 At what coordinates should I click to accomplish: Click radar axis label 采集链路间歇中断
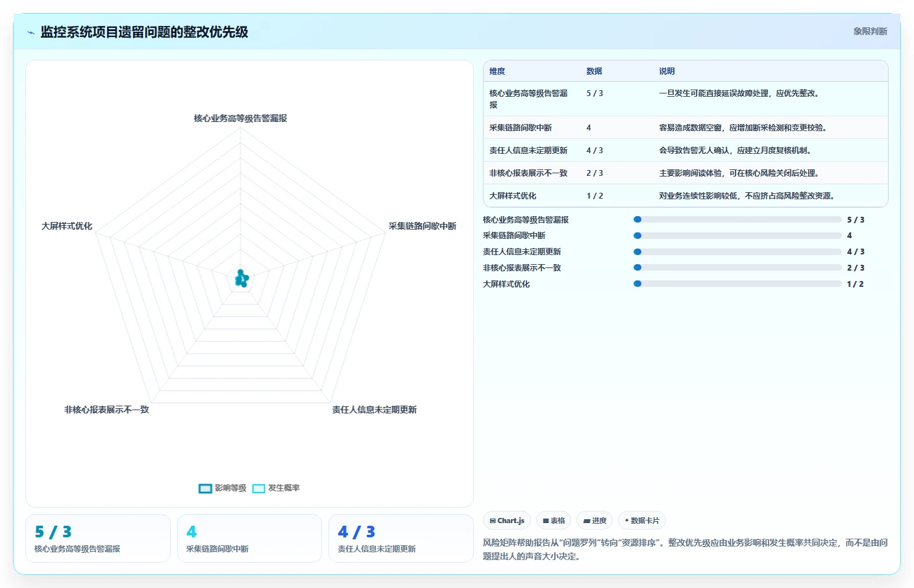423,226
